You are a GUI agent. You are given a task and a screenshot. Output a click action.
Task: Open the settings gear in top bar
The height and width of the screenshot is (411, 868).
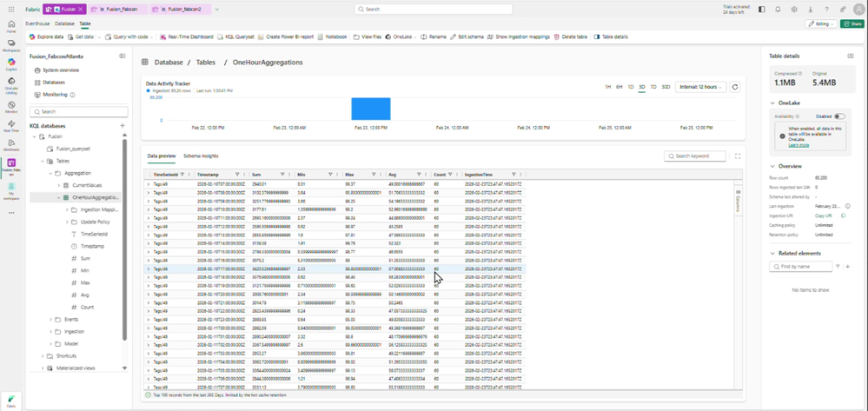pyautogui.click(x=794, y=10)
